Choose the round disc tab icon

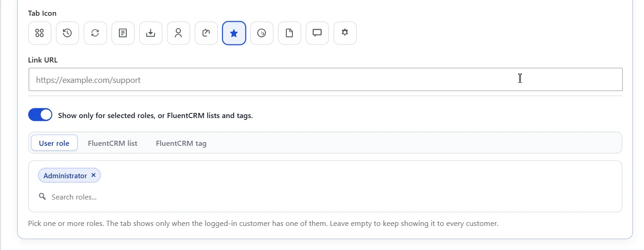[x=262, y=33]
